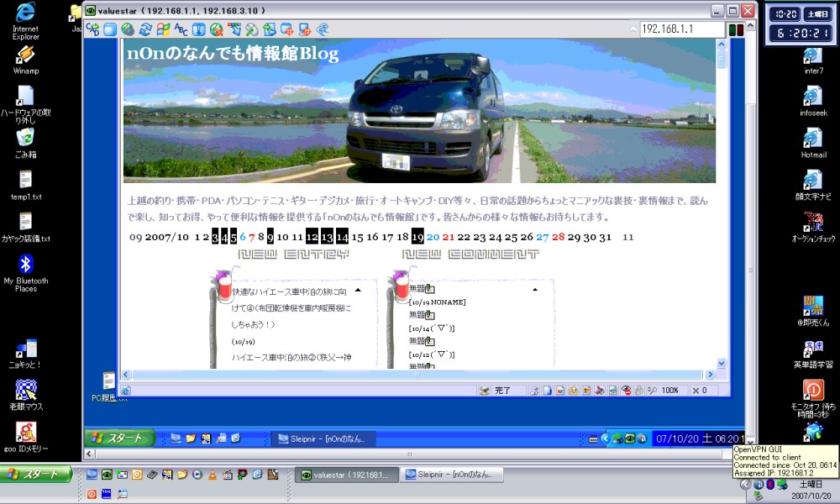This screenshot has width=840, height=504.
Task: Open calendar date 14 entry
Action: tap(343, 236)
